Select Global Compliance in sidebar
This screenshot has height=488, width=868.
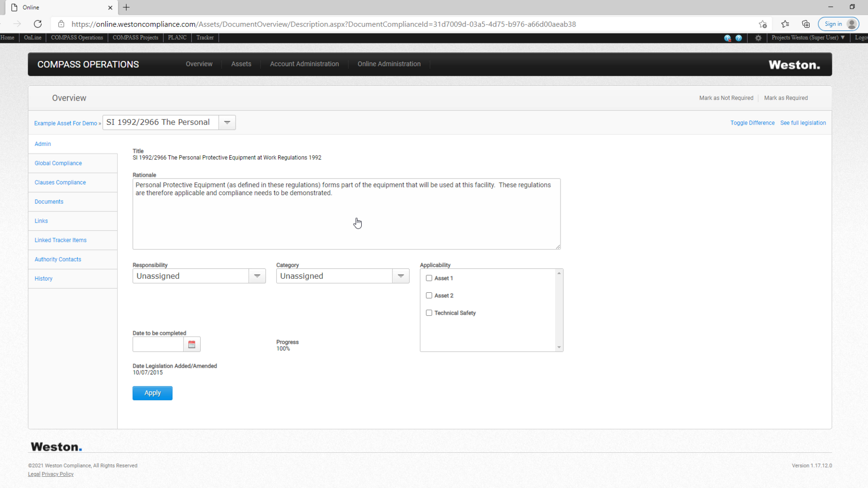pyautogui.click(x=58, y=163)
